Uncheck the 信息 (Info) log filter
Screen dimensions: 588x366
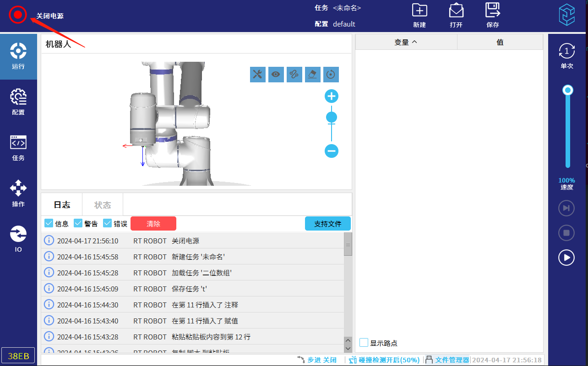coord(49,223)
